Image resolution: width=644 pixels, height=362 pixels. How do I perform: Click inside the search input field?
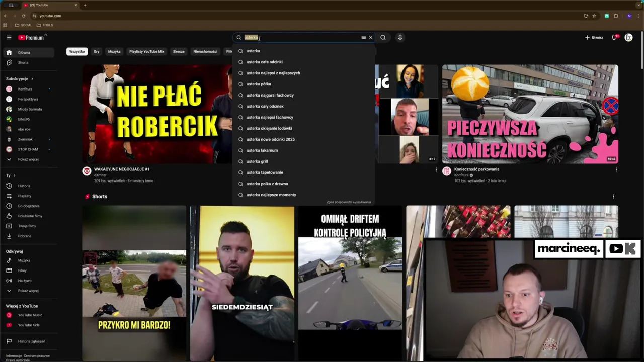click(x=301, y=37)
